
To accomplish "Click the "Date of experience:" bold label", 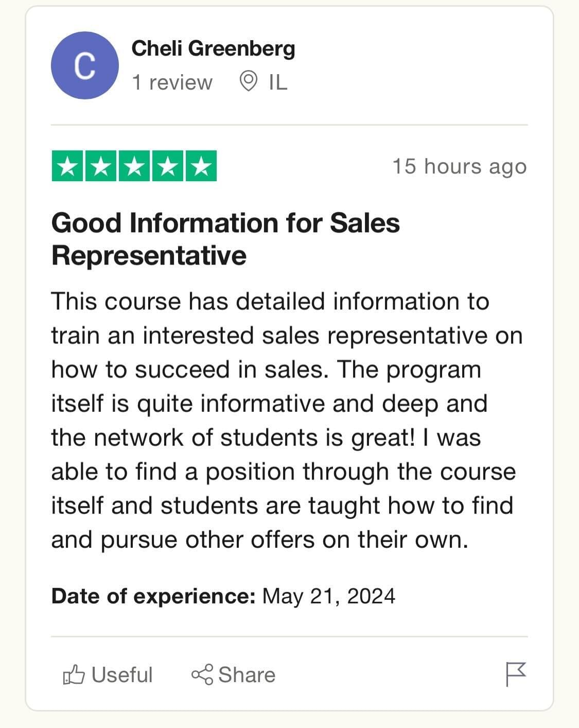I will 153,596.
